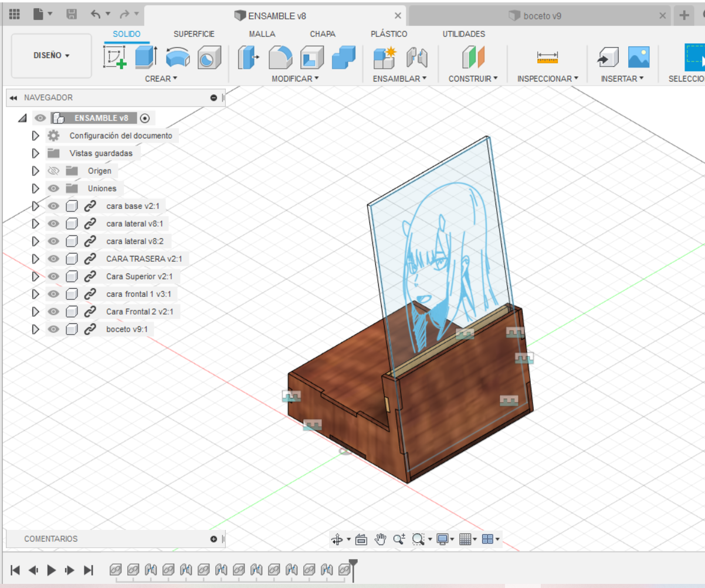The height and width of the screenshot is (588, 705).
Task: Switch to CHAPA tab
Action: coord(323,34)
